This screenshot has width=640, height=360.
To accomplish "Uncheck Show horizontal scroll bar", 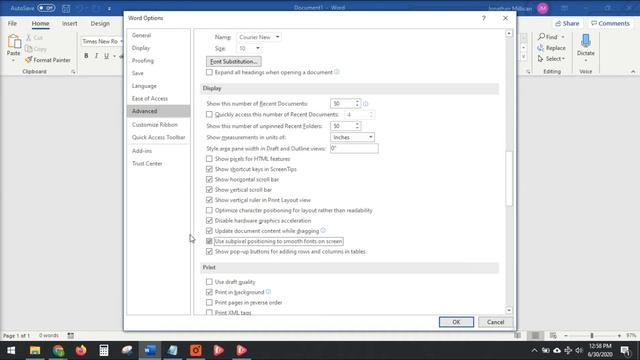I will click(x=209, y=179).
